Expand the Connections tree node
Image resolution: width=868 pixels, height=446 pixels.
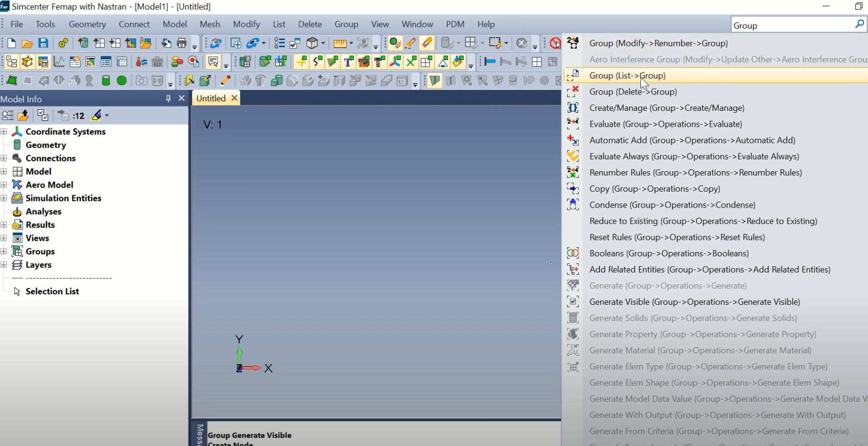click(4, 159)
